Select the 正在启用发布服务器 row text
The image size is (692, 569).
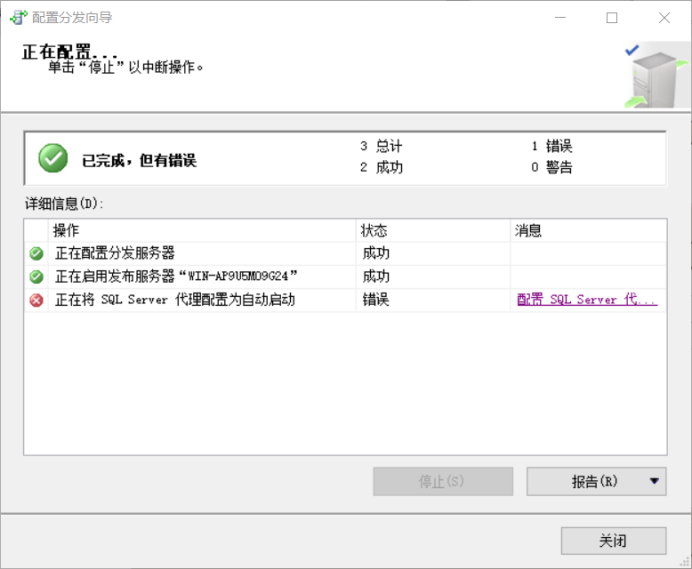coord(176,277)
